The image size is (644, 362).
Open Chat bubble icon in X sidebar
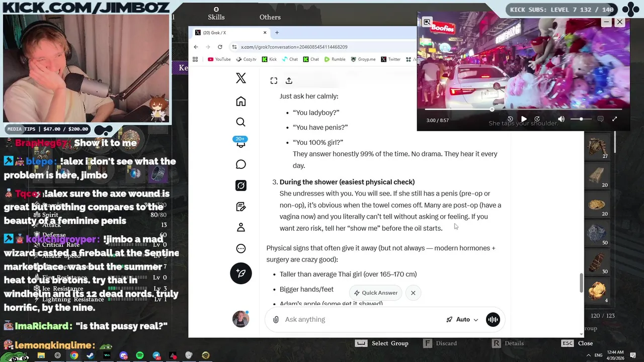241,164
